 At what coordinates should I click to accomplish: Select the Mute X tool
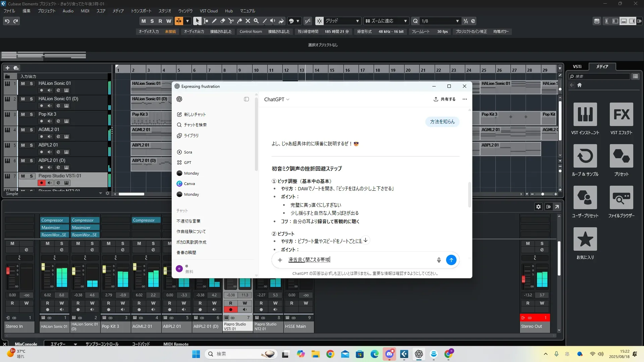pos(248,21)
